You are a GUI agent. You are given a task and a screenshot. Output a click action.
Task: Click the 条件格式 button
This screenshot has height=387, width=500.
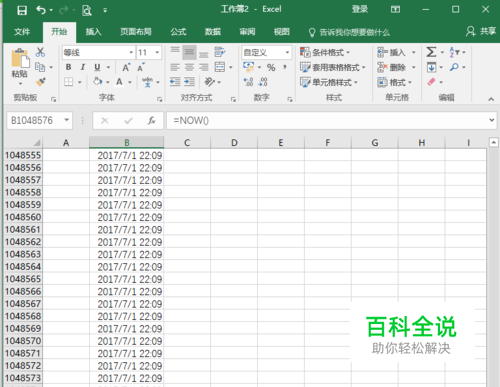point(325,52)
